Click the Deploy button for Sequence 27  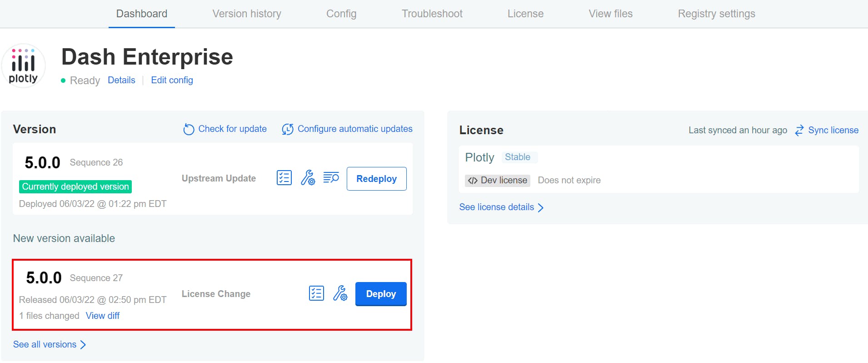[x=381, y=294]
